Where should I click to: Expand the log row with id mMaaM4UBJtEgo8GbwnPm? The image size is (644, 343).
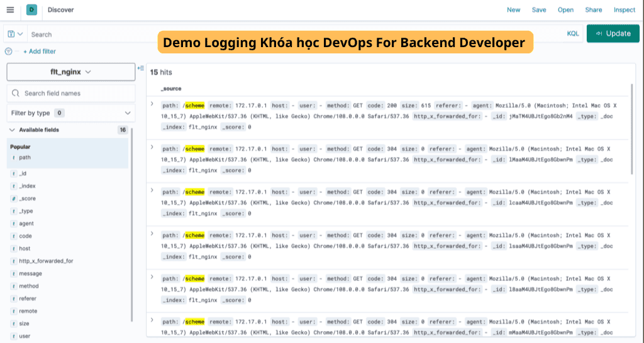152,320
